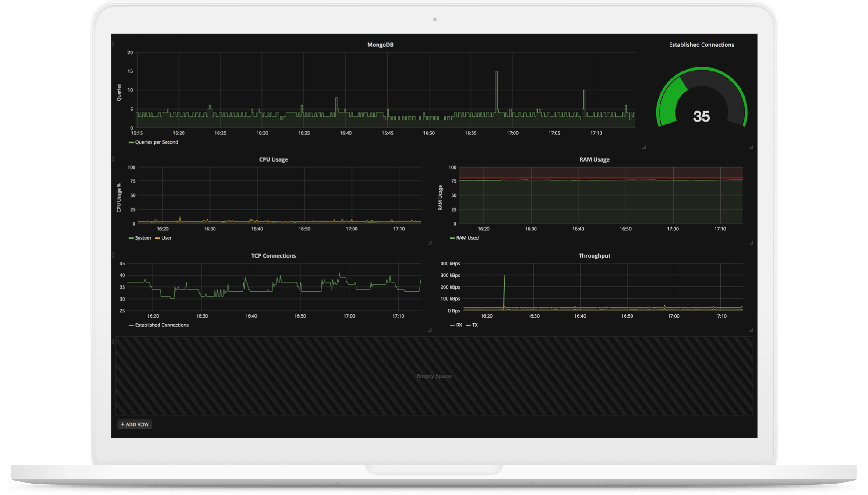Open the row handle menu beside TCP Connections
Viewport: 868px width, 495px height.
pyautogui.click(x=113, y=255)
